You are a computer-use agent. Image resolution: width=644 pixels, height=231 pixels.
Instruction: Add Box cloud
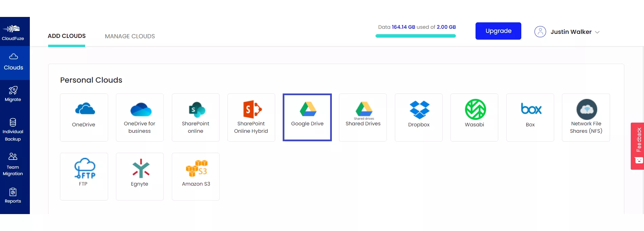click(x=530, y=117)
